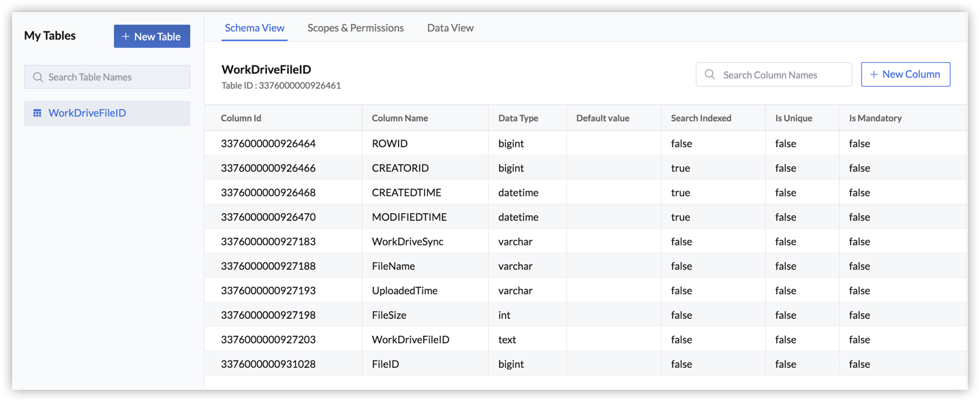This screenshot has height=402, width=980.
Task: Select the FileSize column name
Action: click(390, 315)
